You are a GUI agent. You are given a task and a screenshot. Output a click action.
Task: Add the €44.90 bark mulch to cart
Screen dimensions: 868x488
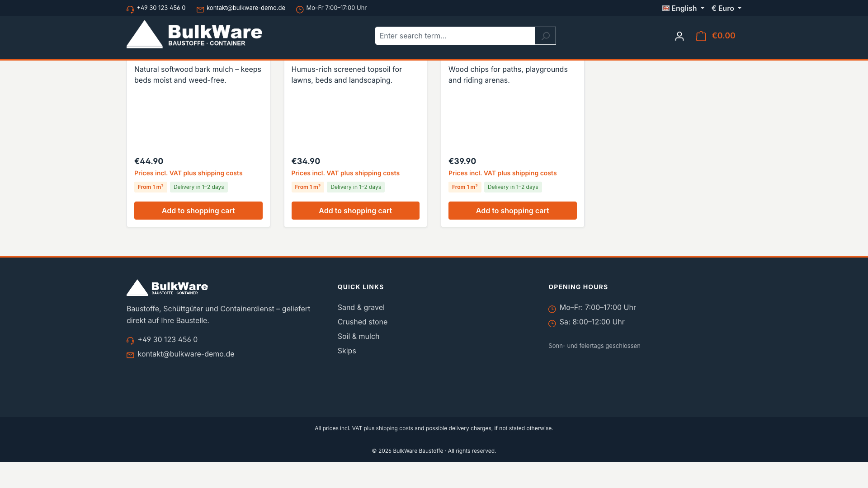[x=198, y=211]
